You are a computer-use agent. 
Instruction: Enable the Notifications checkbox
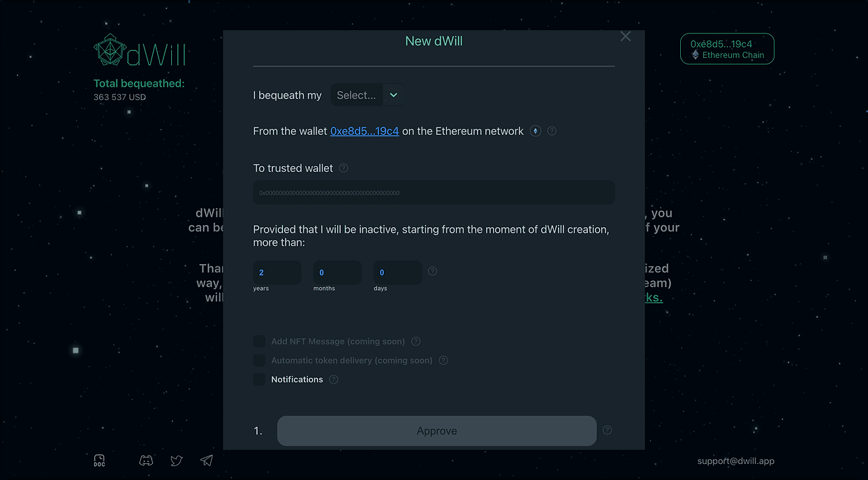click(259, 379)
